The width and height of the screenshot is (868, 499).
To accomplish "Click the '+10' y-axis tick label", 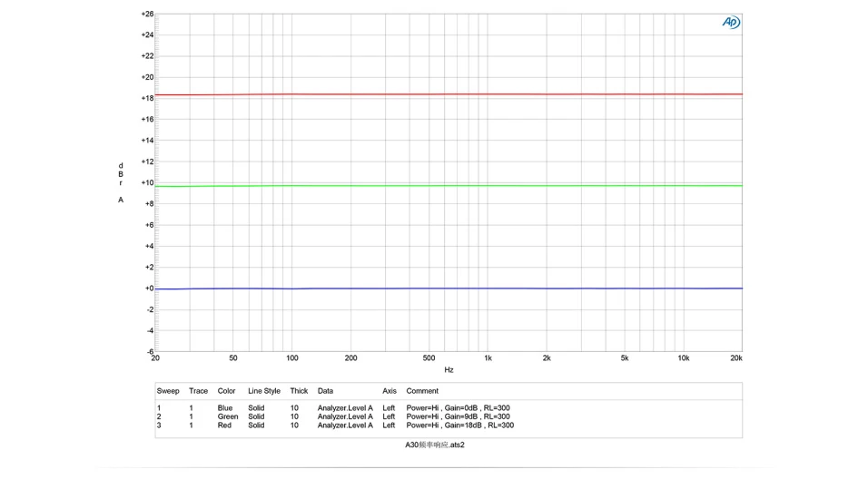I will click(147, 182).
